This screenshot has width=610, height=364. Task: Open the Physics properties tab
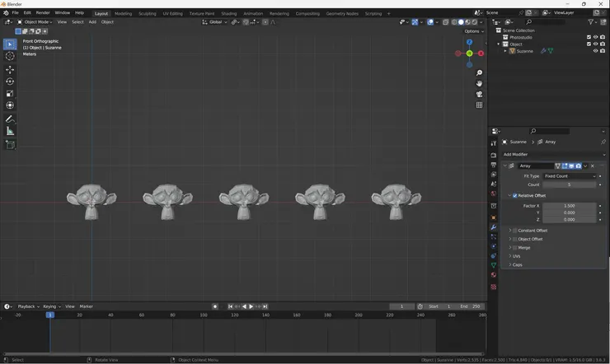[x=494, y=246]
